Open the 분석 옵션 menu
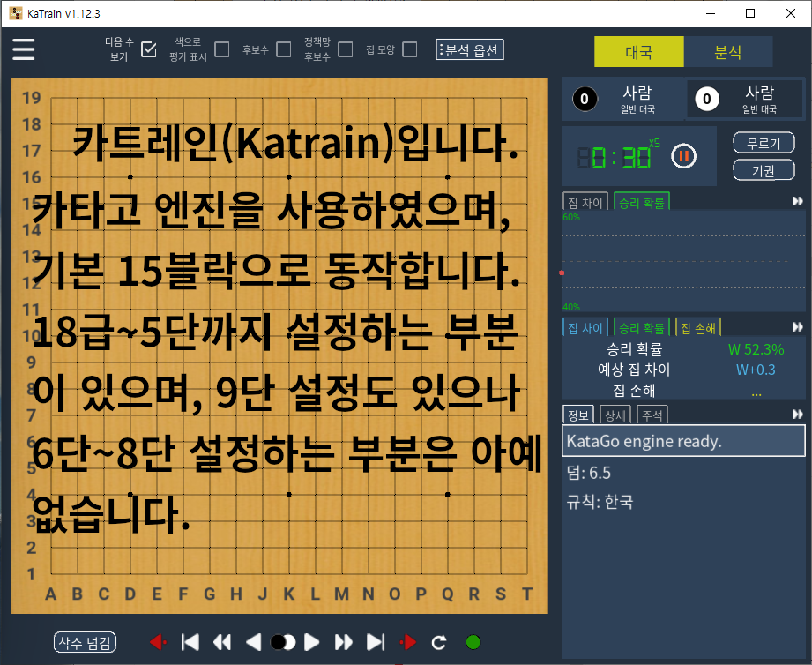Screen dimensions: 812x665 (469, 49)
